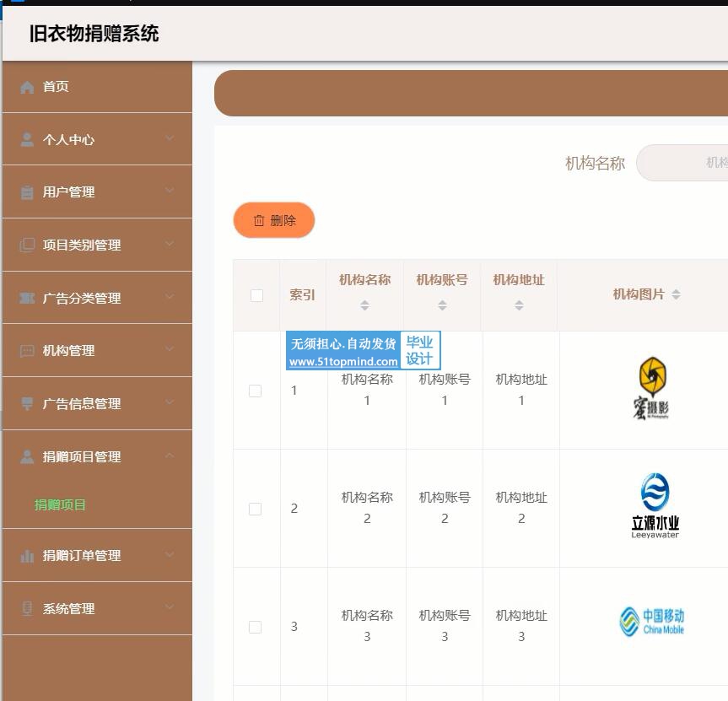Expand the 用户管理 menu chevron
Image resolution: width=728 pixels, height=701 pixels.
170,191
